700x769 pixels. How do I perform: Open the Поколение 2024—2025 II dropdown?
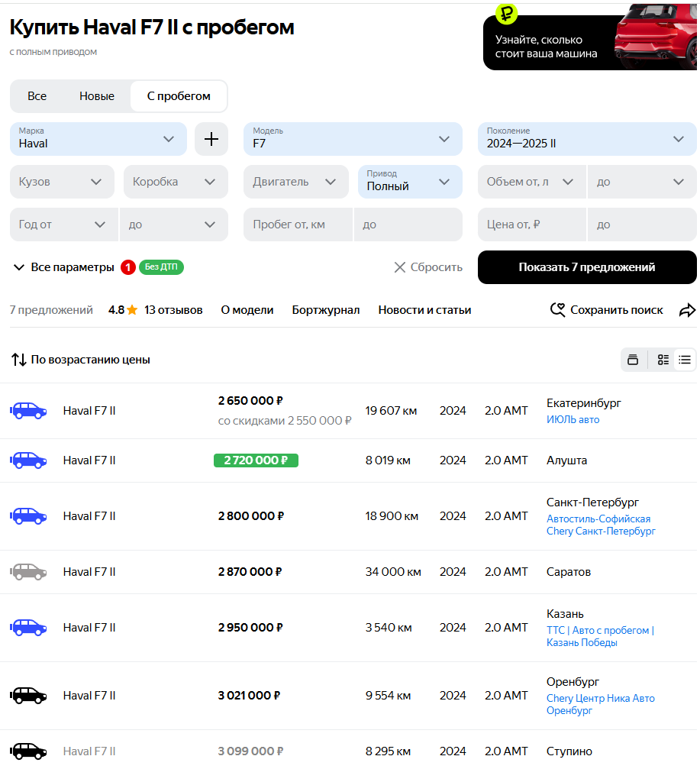click(587, 139)
